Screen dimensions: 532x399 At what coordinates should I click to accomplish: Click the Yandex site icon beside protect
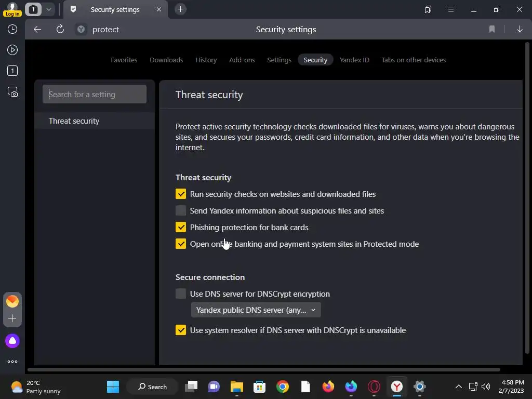point(81,30)
